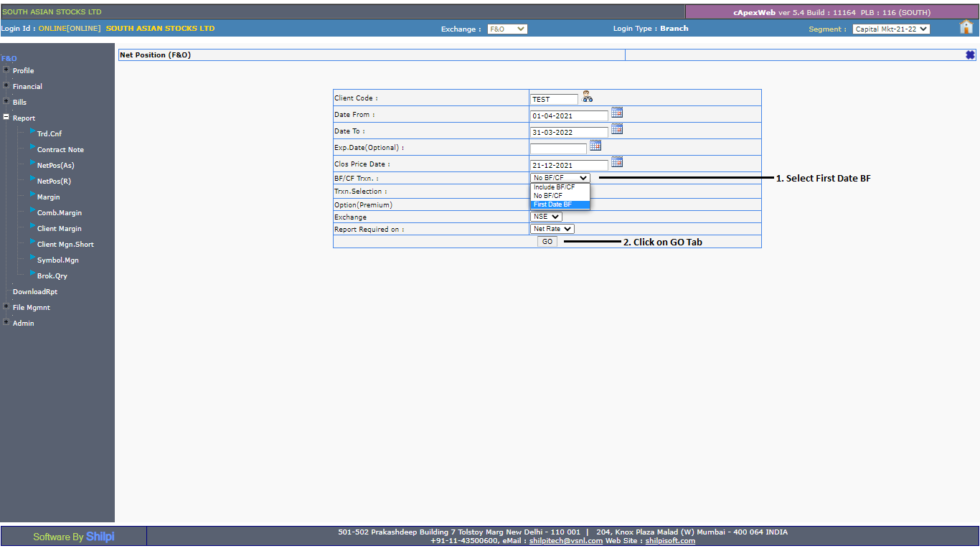The width and height of the screenshot is (980, 551).
Task: Expand the Profile tree node
Action: tap(6, 70)
